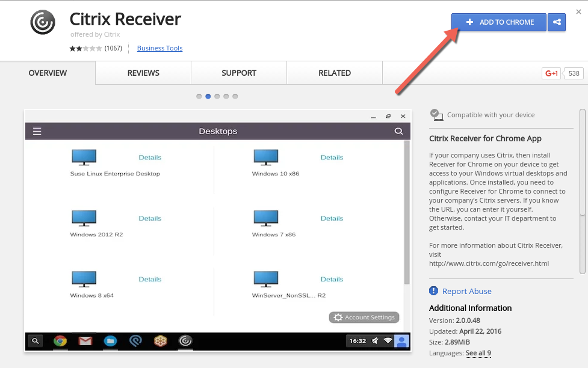Click the Desktops list scrollbar

pyautogui.click(x=407, y=212)
